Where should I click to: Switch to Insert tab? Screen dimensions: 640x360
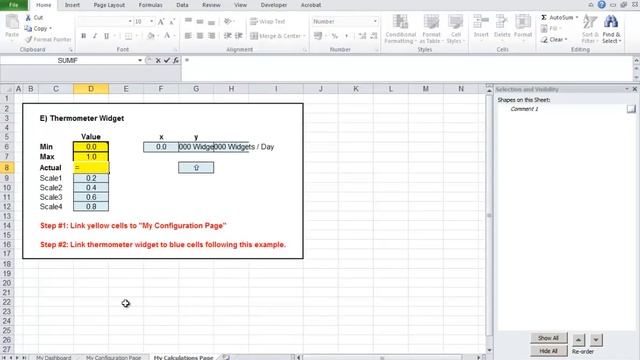coord(72,5)
